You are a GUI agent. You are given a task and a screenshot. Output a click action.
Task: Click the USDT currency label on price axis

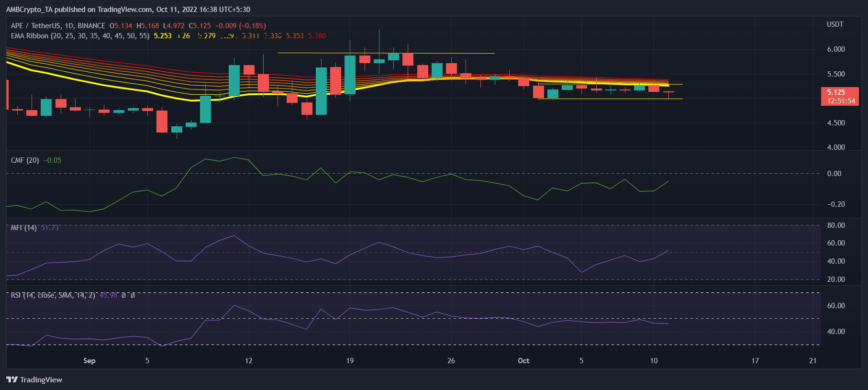(835, 24)
